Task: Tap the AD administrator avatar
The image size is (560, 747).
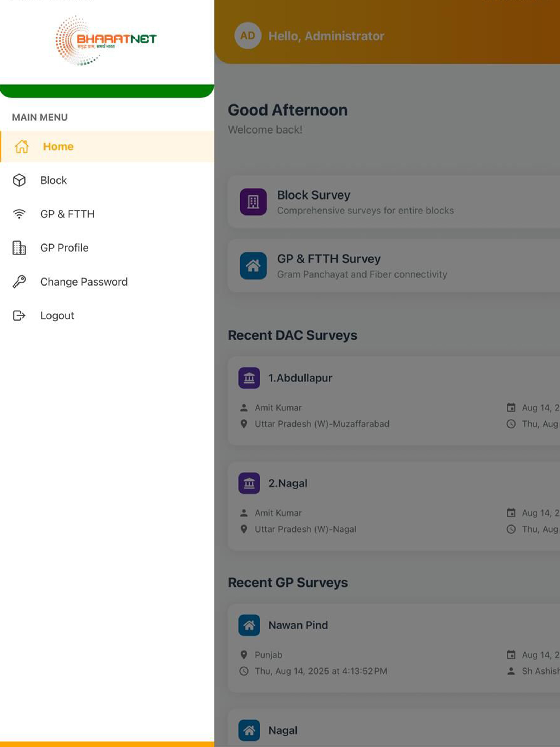Action: coord(248,36)
